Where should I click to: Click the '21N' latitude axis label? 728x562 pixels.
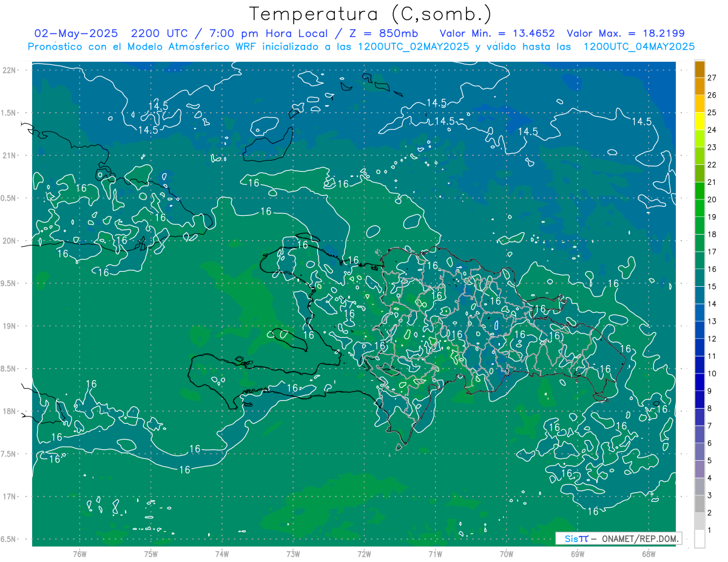point(10,156)
